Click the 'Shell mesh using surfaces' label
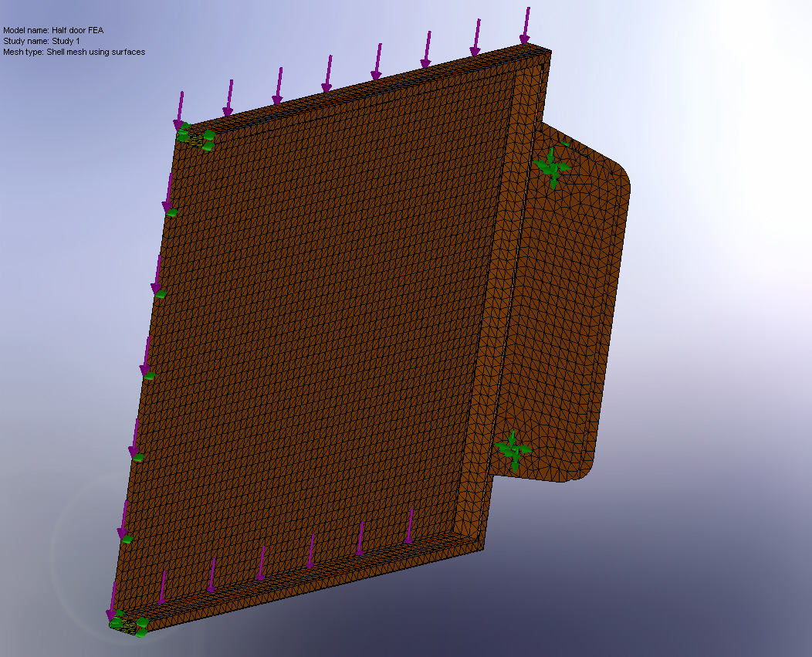Viewport: 812px width, 657px height. (x=73, y=52)
